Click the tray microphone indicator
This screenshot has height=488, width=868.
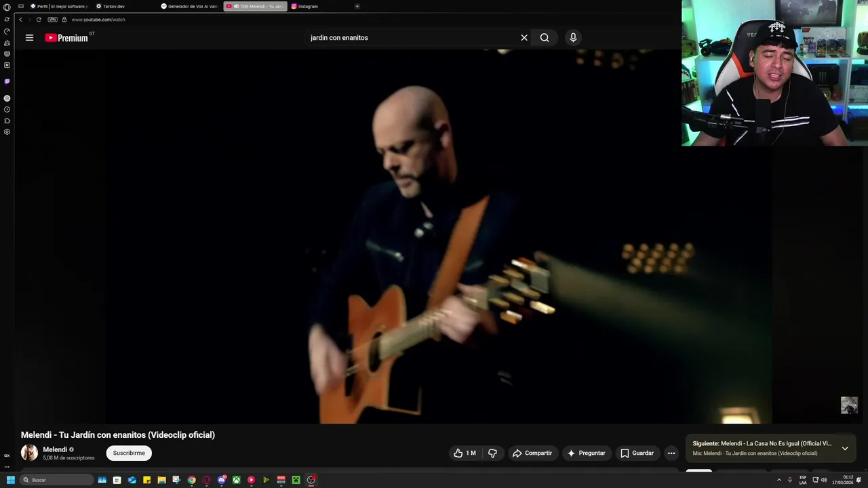coord(789,480)
